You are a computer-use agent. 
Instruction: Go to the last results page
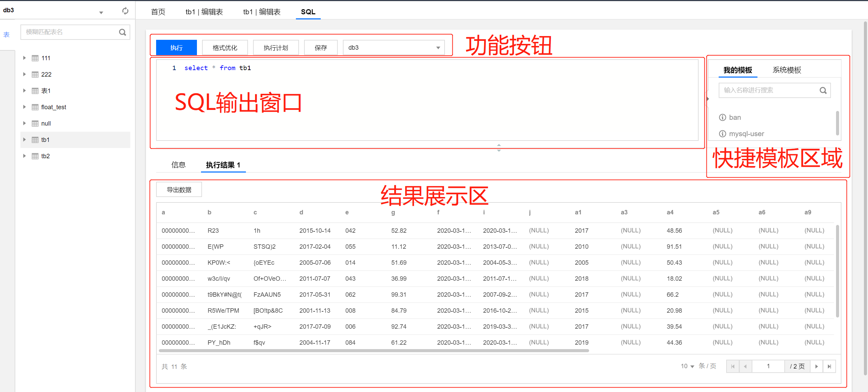[829, 366]
